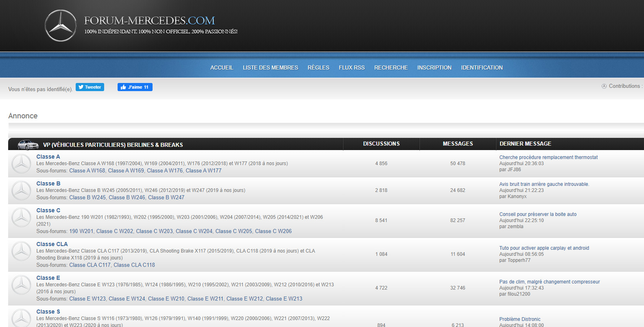The image size is (644, 327).
Task: Click the FORUM-MERCEDES.COM site title
Action: tap(149, 20)
